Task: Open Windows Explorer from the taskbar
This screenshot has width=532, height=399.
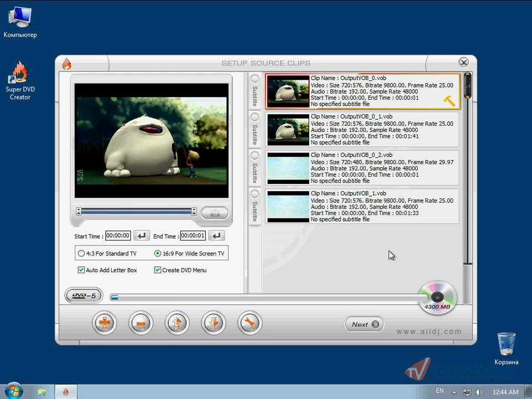Action: pos(42,392)
